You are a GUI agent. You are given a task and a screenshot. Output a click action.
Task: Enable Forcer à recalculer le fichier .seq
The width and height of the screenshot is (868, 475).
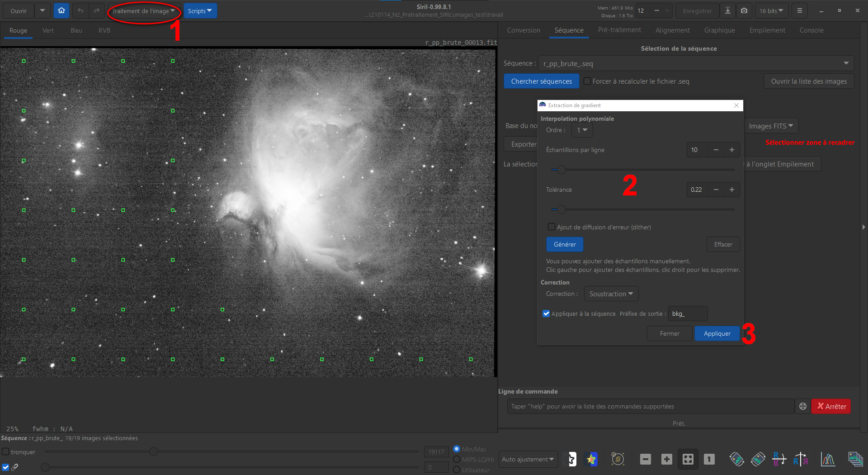click(x=587, y=81)
